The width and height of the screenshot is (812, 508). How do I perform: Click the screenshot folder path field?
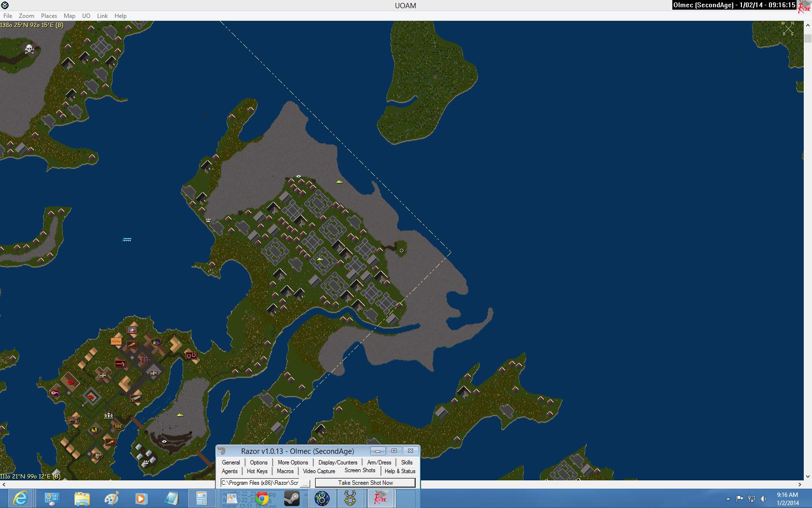pos(260,483)
